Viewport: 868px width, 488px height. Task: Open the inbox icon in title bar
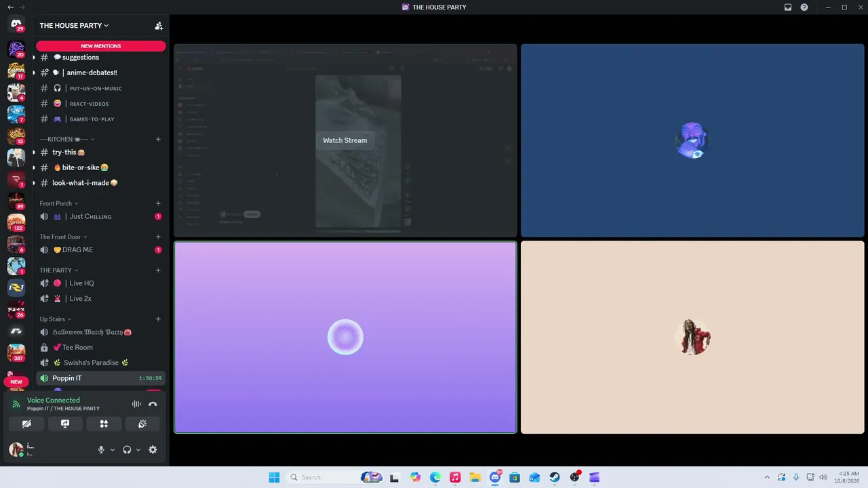click(x=788, y=7)
